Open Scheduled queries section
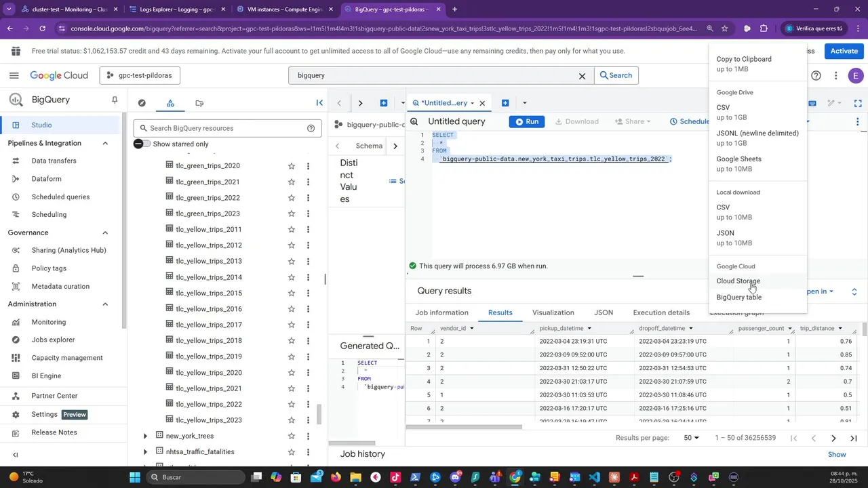 tap(60, 197)
